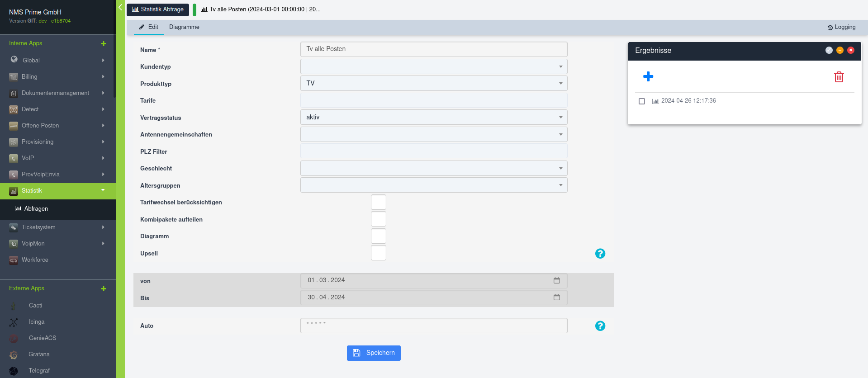The height and width of the screenshot is (378, 868).
Task: Click the blue plus icon in Ergebnisse
Action: tap(648, 76)
